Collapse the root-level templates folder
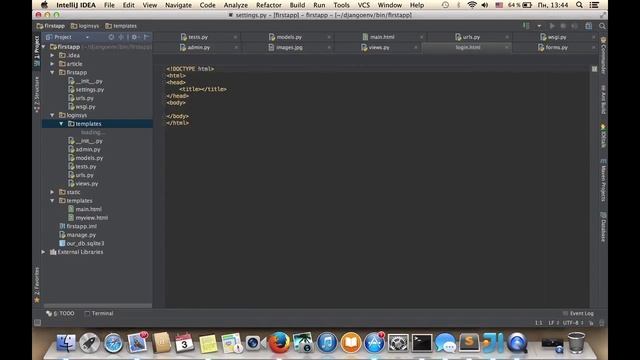The image size is (640, 360). point(52,200)
